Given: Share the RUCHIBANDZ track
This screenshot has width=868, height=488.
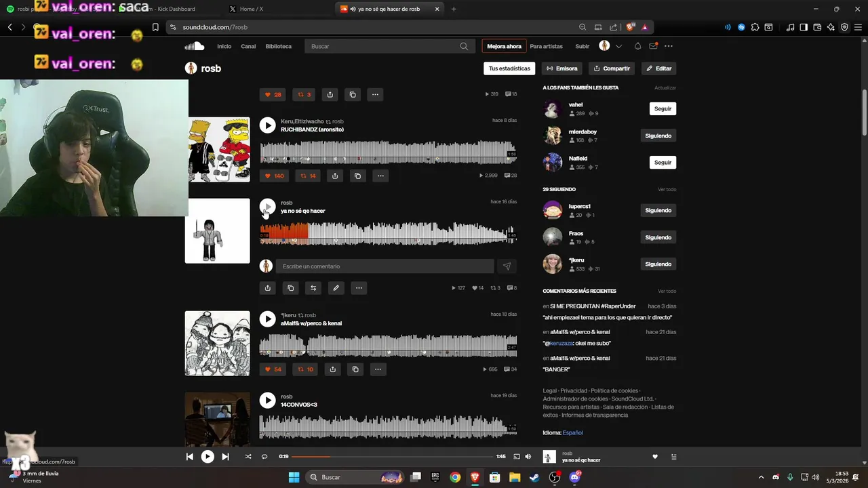Looking at the screenshot, I should coord(335,176).
